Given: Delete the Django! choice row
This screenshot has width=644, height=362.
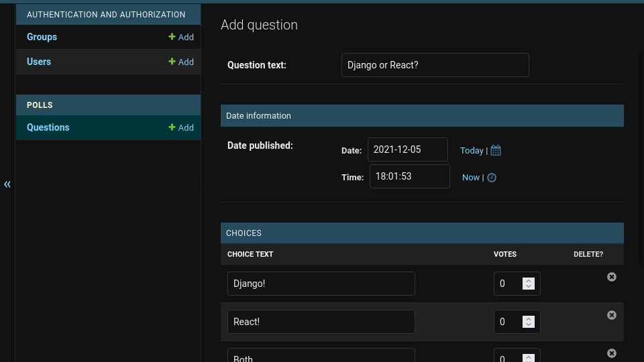Looking at the screenshot, I should click(x=612, y=277).
